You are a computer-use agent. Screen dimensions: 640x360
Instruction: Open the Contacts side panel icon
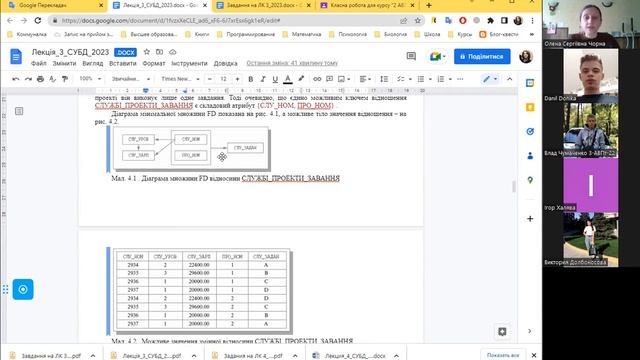[530, 156]
